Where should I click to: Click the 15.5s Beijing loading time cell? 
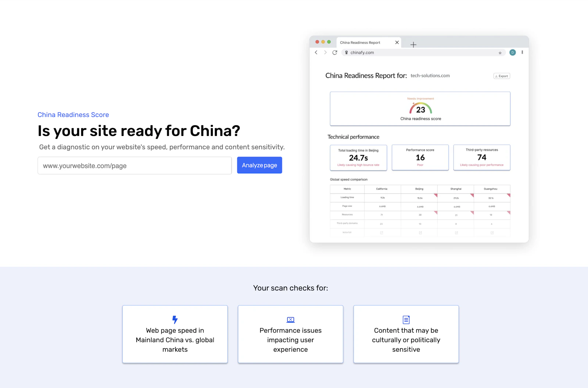[x=420, y=198]
